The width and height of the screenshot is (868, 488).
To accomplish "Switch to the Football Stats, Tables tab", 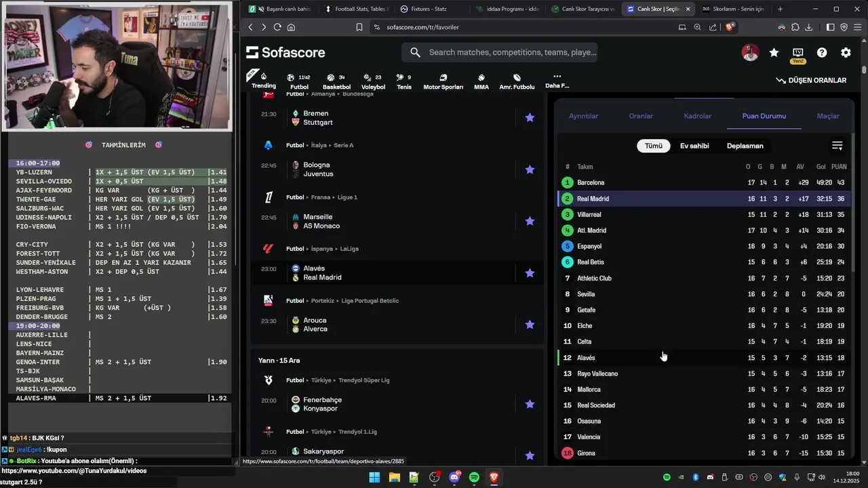I will 355,9.
